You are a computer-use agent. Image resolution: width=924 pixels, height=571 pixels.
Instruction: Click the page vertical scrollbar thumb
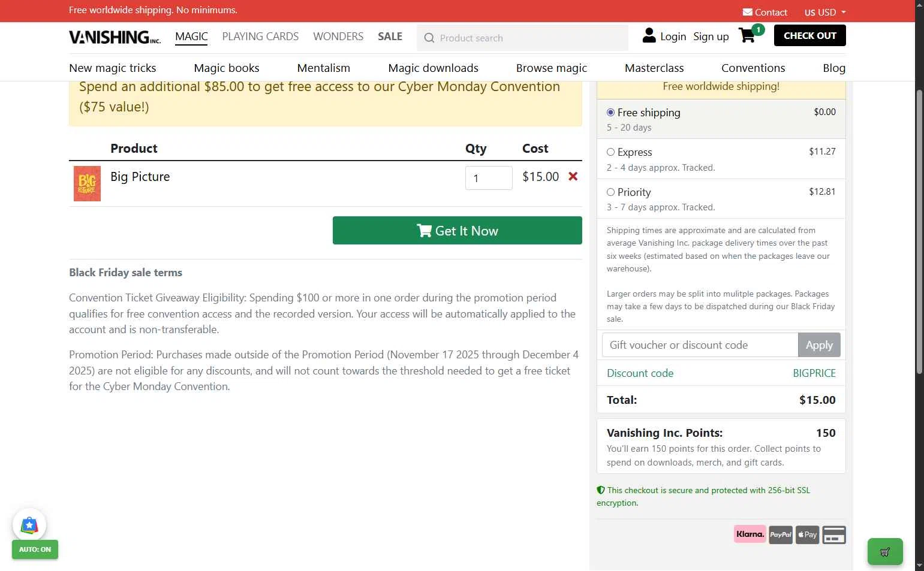[919, 232]
